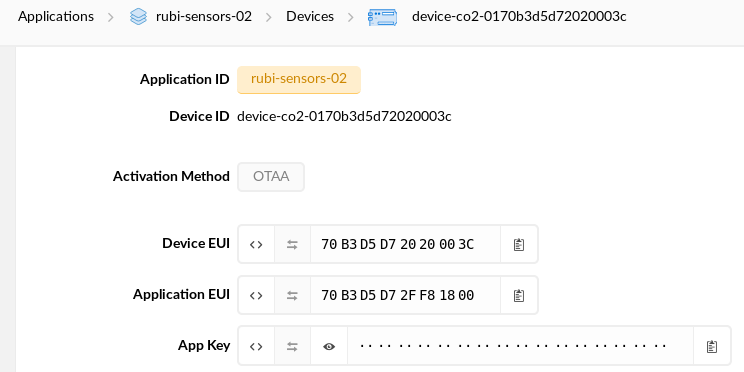Show the hidden App Key value
Viewport: 744px width, 372px height.
(x=329, y=346)
